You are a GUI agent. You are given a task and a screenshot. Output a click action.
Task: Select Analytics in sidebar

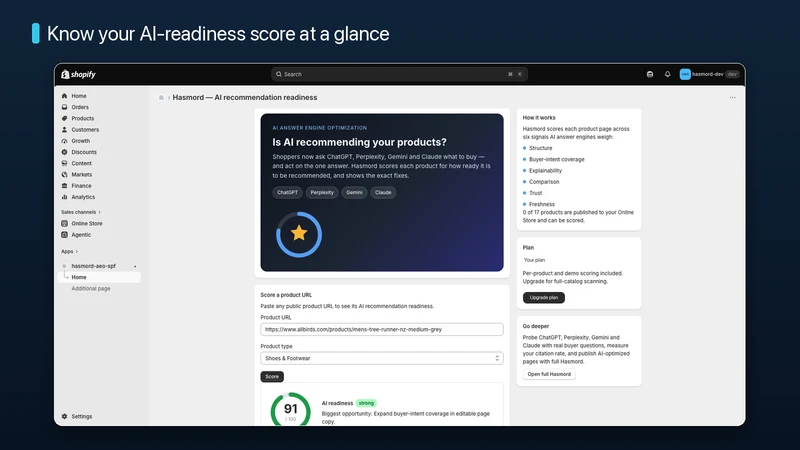pyautogui.click(x=83, y=197)
